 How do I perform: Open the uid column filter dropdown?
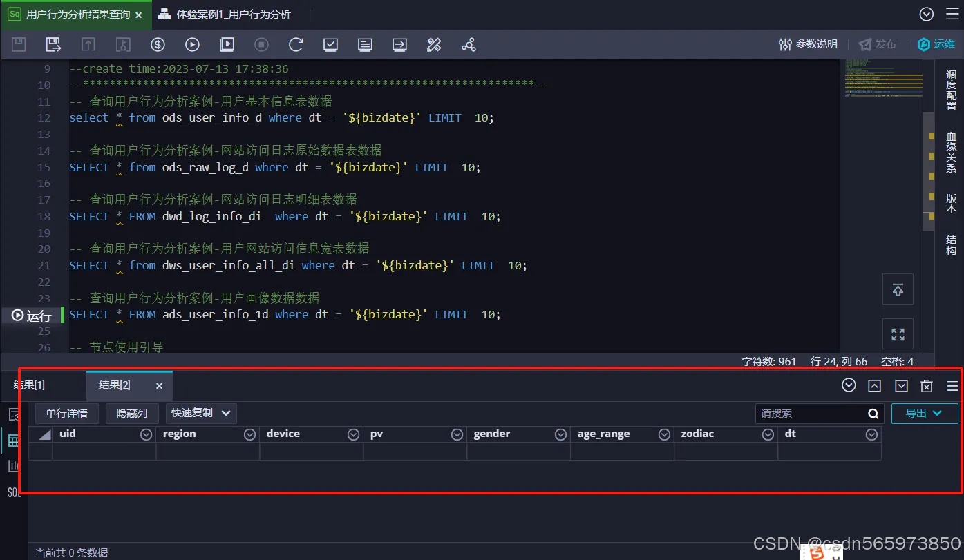146,434
